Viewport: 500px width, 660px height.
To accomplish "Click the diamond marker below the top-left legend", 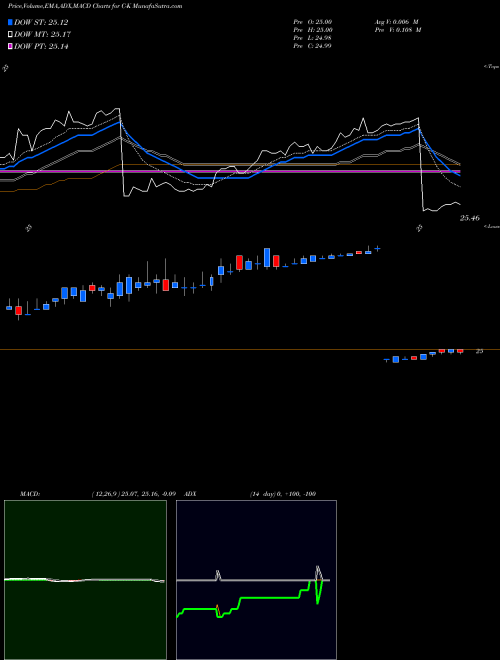I will click(x=5, y=68).
